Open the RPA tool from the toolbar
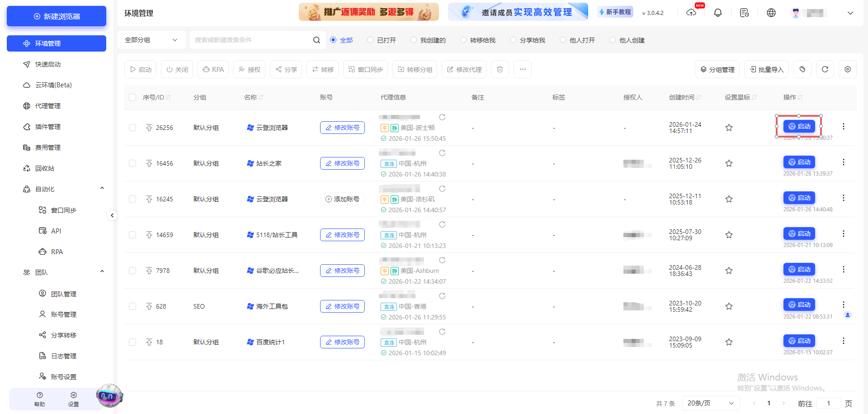This screenshot has height=414, width=868. coord(213,69)
